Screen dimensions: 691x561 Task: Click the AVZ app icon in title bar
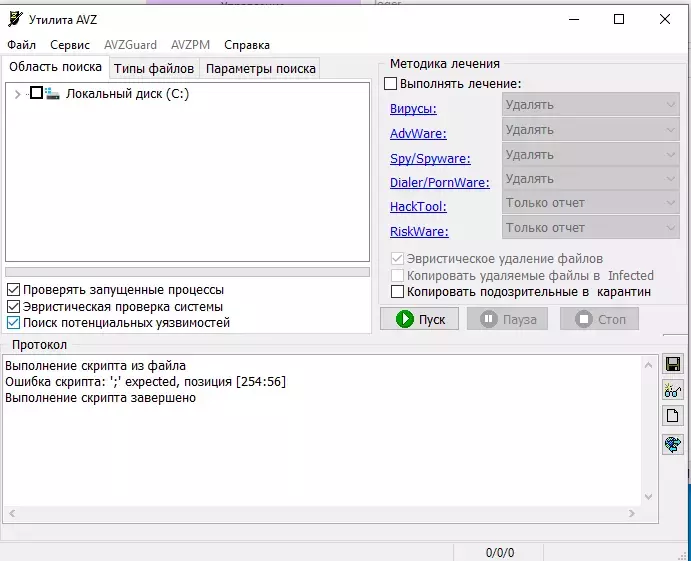15,19
